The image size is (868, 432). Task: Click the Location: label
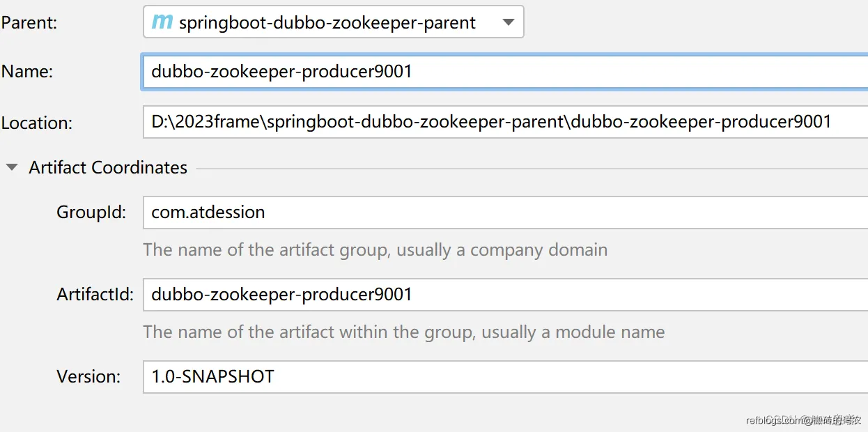coord(37,123)
